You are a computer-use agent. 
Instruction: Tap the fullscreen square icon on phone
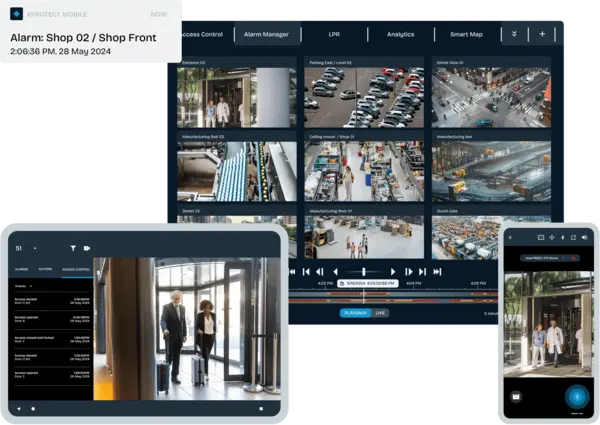click(573, 238)
